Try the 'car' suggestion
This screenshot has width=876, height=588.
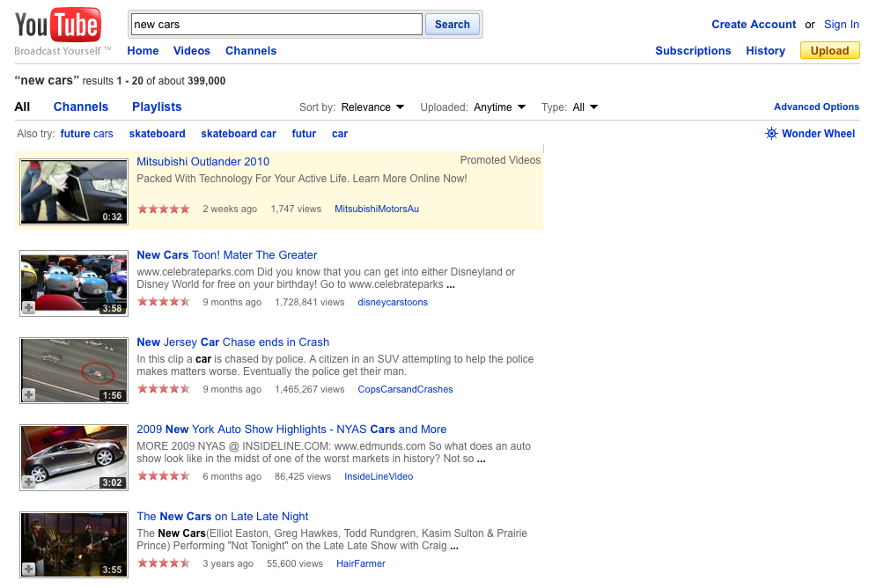click(340, 134)
